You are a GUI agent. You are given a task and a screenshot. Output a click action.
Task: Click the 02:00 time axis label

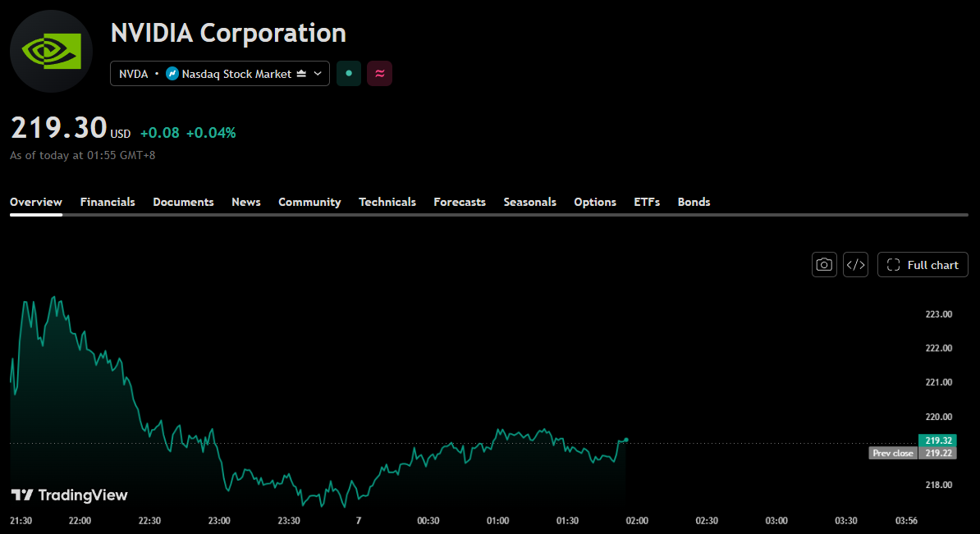tap(637, 520)
